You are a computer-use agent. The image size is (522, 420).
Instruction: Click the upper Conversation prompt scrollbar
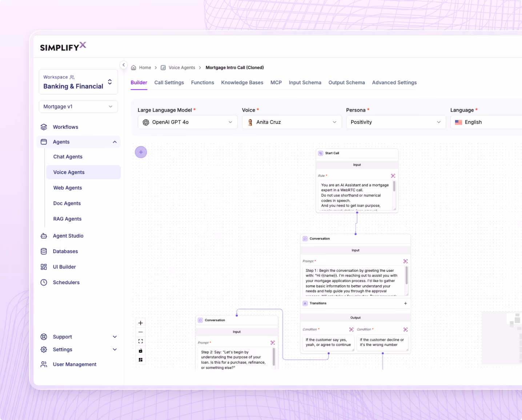pos(406,275)
